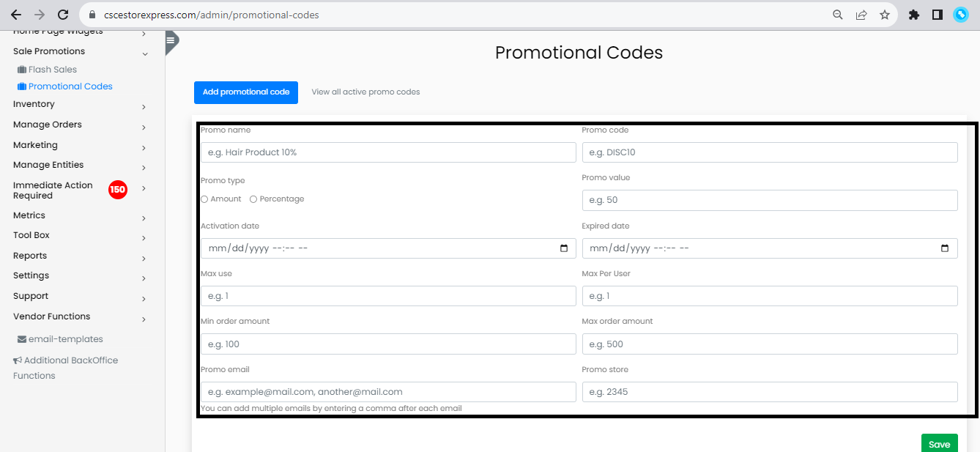Open Flash Sales in sidebar
980x452 pixels.
pyautogui.click(x=52, y=70)
